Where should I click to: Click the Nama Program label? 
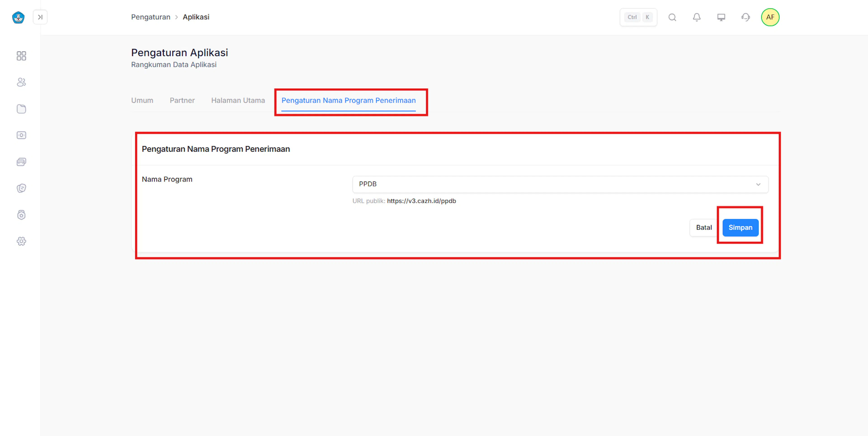pos(167,179)
